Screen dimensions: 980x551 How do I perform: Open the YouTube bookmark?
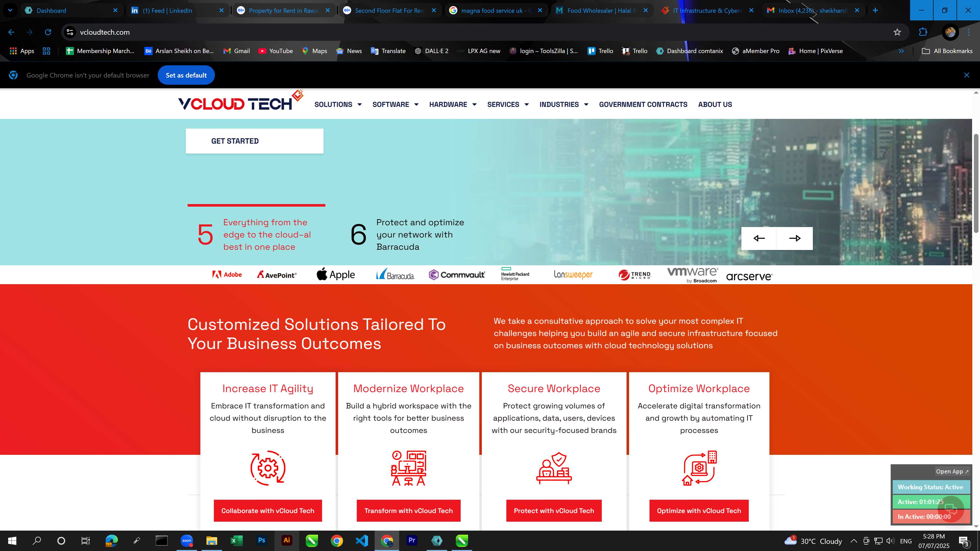(276, 51)
